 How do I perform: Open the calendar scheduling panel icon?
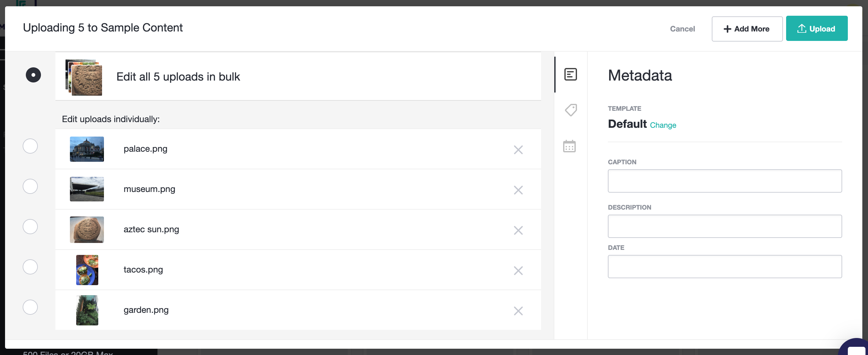click(569, 146)
